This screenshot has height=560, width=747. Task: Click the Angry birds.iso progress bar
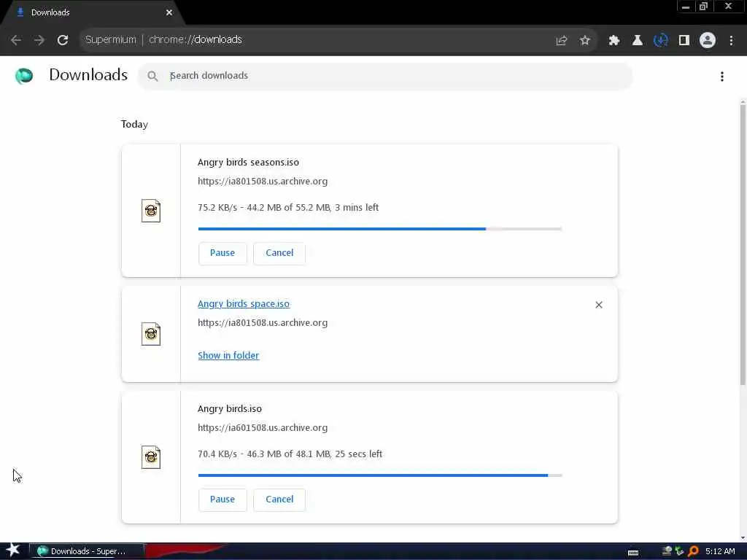(x=379, y=475)
